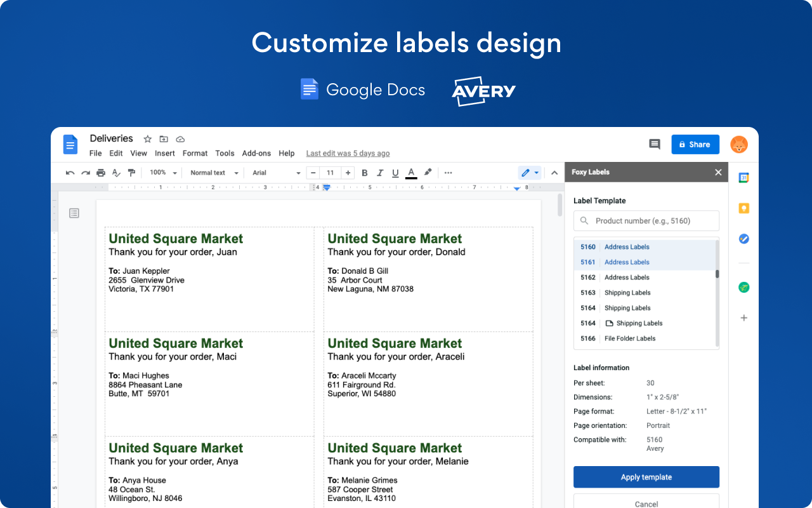Open the Google Keep side panel icon
Screen dimensions: 812x508
[x=744, y=208]
